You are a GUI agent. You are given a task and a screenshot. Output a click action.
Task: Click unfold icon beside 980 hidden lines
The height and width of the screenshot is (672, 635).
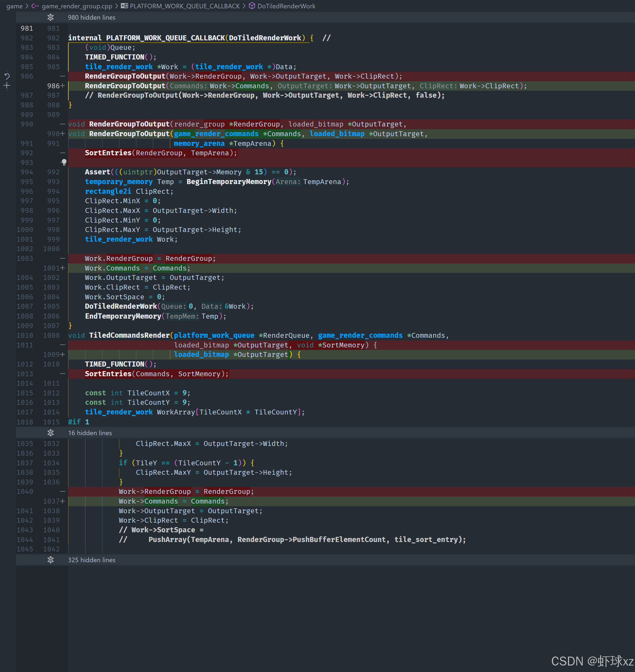click(50, 17)
